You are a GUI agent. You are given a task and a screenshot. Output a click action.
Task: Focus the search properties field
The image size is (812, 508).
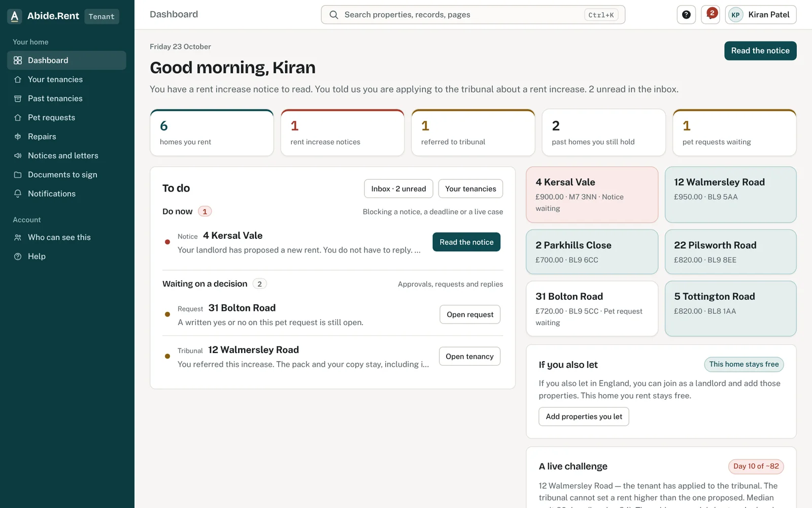(x=473, y=15)
